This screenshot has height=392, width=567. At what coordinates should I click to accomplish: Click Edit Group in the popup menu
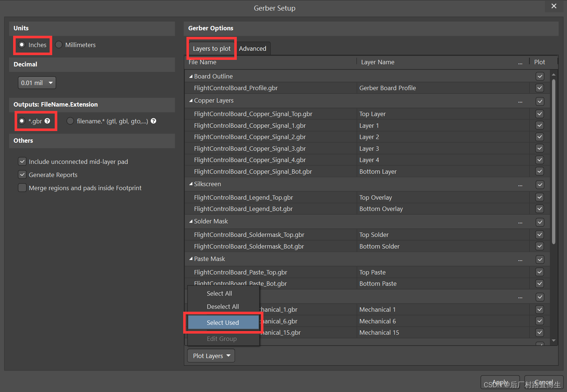223,339
